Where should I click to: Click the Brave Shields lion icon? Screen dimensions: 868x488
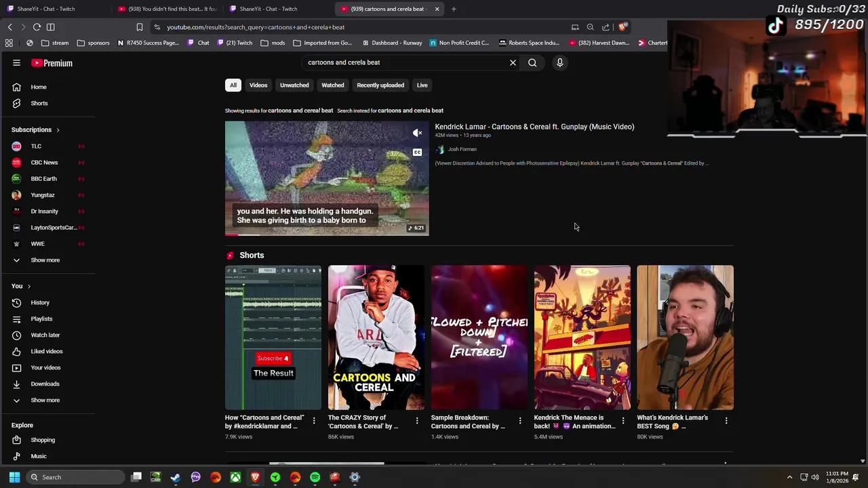(x=623, y=27)
